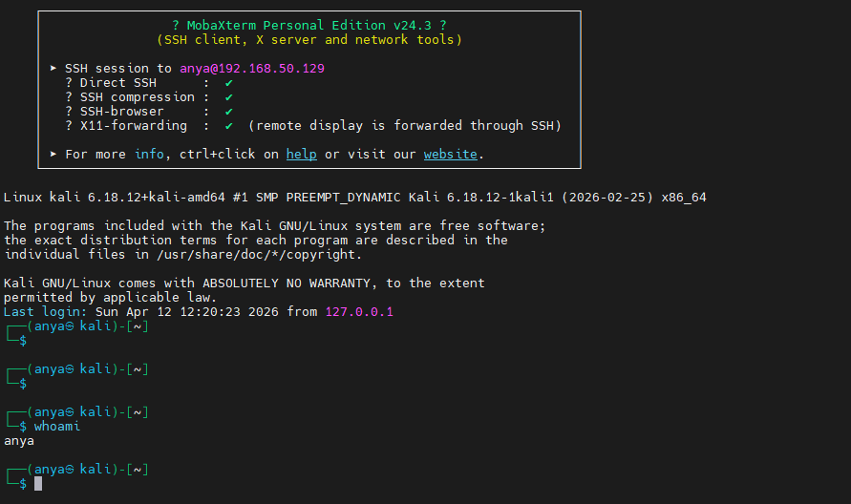The image size is (851, 504).
Task: Click the arrow before 'SSH session to'
Action: 53,69
